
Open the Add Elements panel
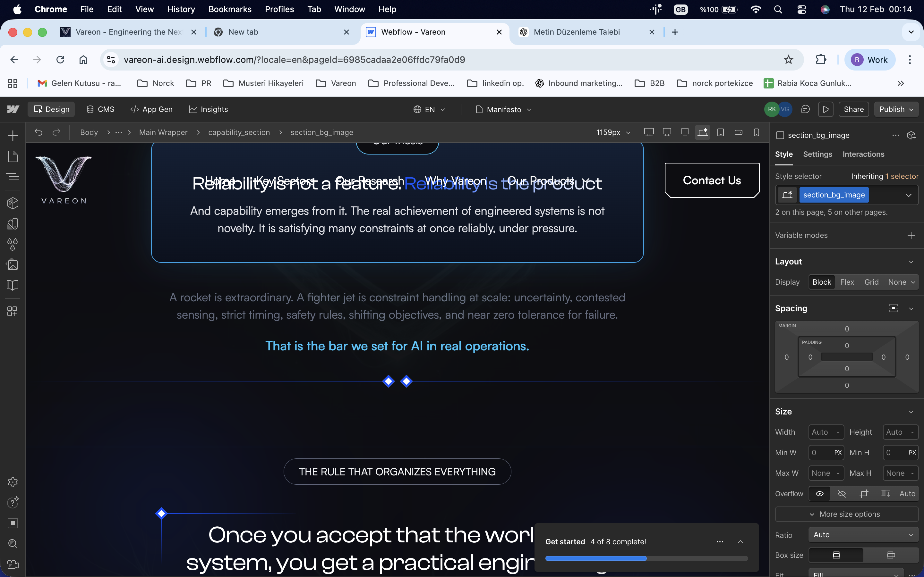coord(13,136)
